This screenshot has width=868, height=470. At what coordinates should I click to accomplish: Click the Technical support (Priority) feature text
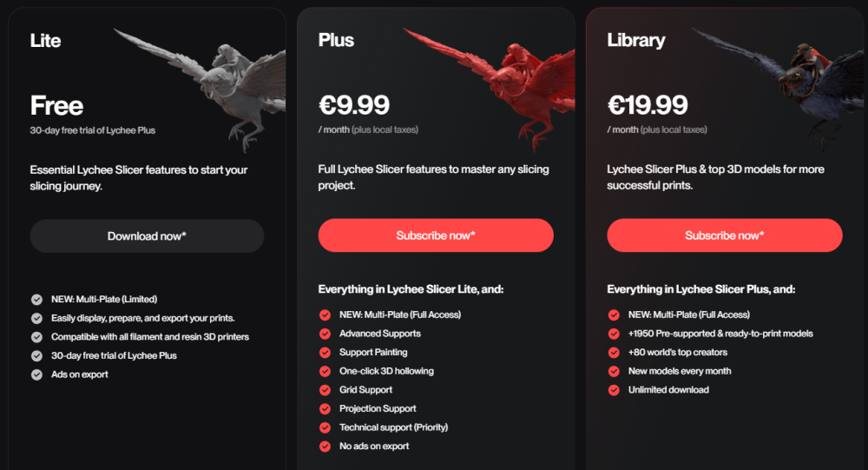pos(393,427)
